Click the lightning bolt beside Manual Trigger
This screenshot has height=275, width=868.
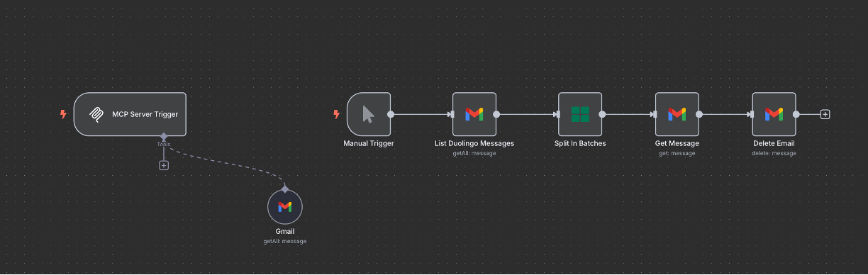[336, 114]
